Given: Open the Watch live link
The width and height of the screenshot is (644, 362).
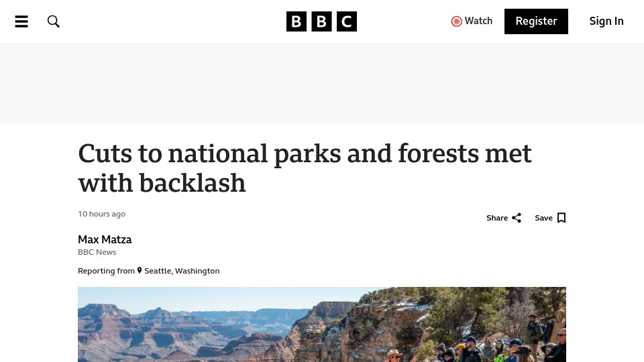Looking at the screenshot, I should coord(472,21).
